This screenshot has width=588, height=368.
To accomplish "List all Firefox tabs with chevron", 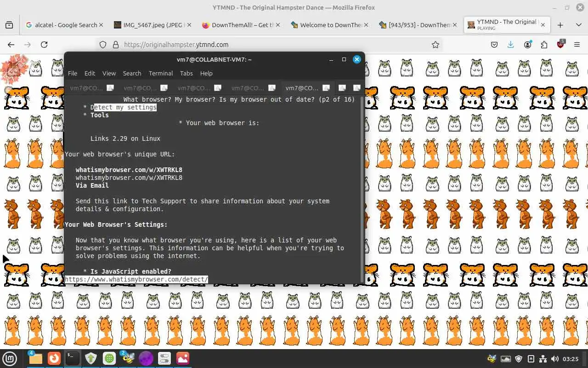I will point(578,25).
